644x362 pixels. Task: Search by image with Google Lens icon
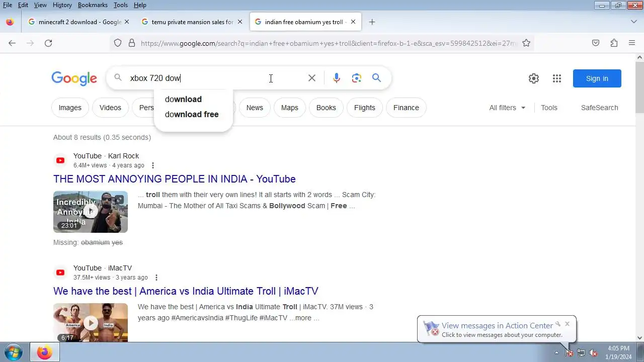tap(357, 78)
